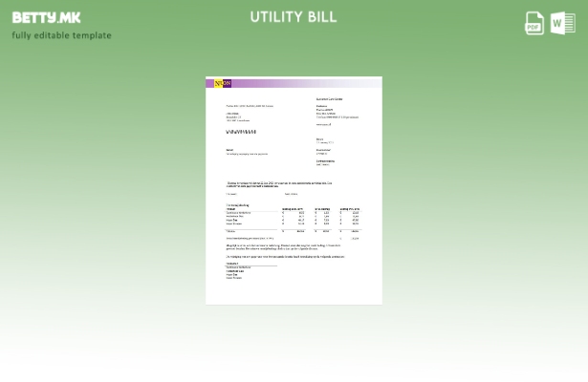Click the Word document format icon
588x382 pixels.
562,23
